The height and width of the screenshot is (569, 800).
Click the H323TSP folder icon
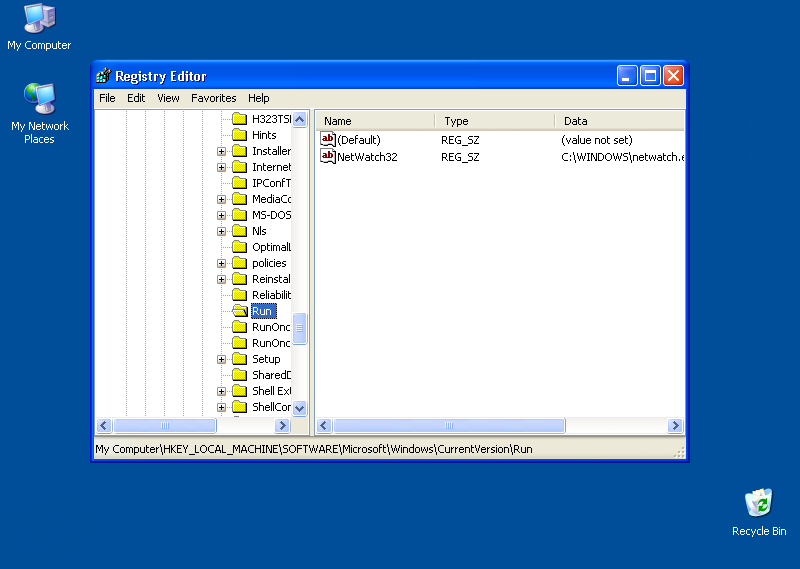(239, 119)
